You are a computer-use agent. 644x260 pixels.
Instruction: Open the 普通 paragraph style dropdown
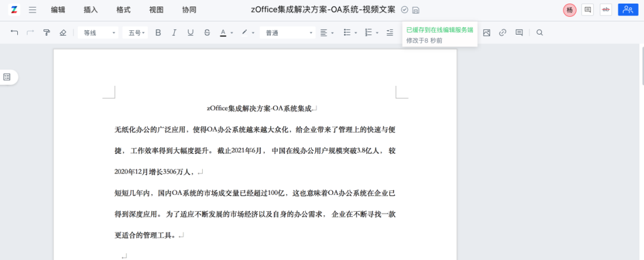[x=287, y=32]
